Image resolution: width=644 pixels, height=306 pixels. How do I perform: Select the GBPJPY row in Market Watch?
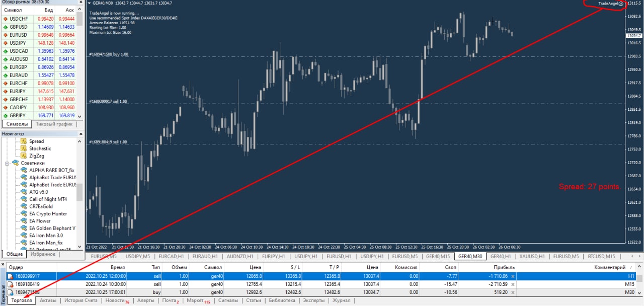(39, 115)
